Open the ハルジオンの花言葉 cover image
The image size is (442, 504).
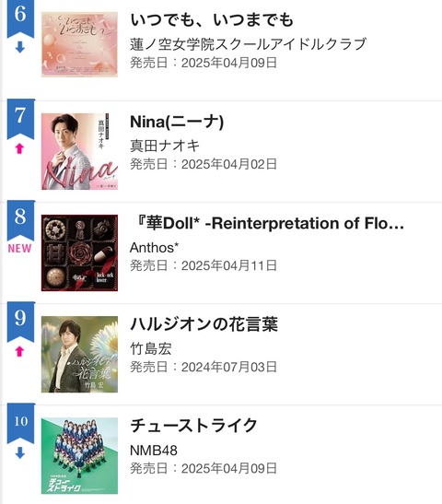(79, 354)
